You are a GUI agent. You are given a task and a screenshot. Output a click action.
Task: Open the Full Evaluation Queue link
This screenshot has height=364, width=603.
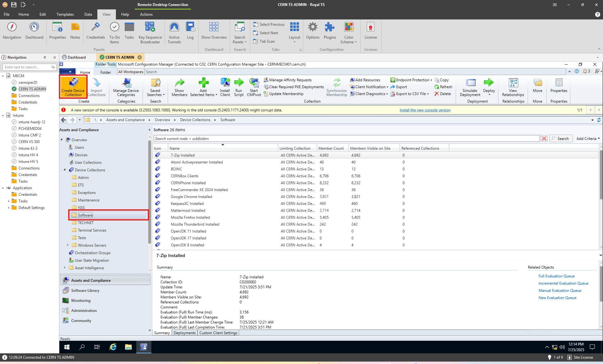[x=556, y=276]
